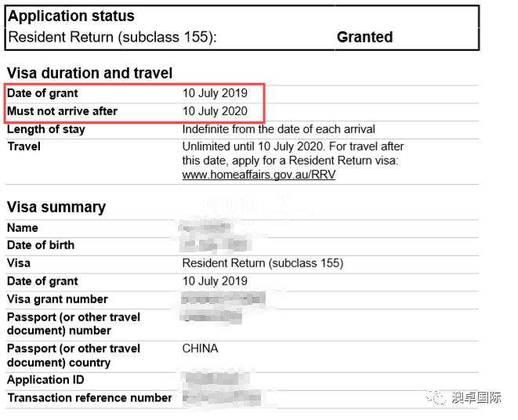Click the "Transaction reference number" label
Screen dimensions: 518x420
click(x=89, y=398)
